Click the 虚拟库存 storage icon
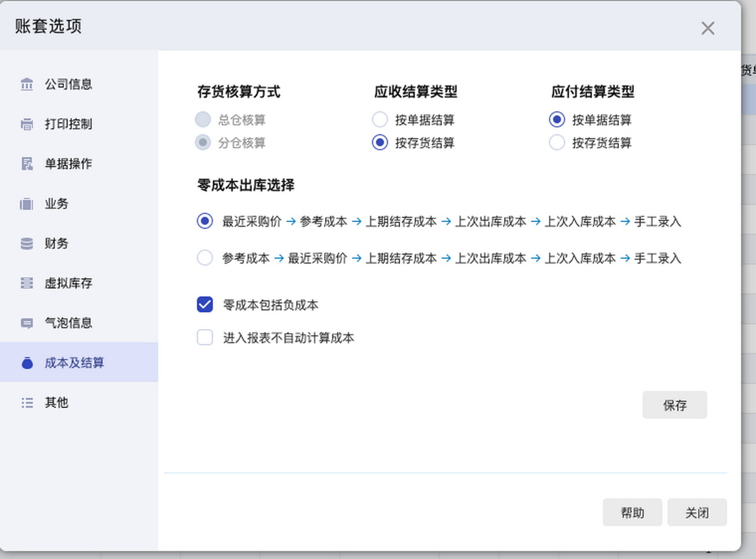 (27, 283)
